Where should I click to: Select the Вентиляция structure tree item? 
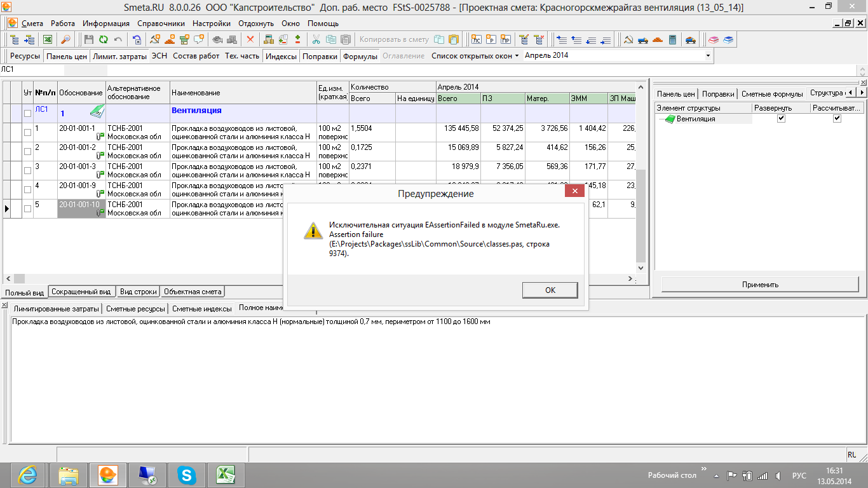point(695,119)
